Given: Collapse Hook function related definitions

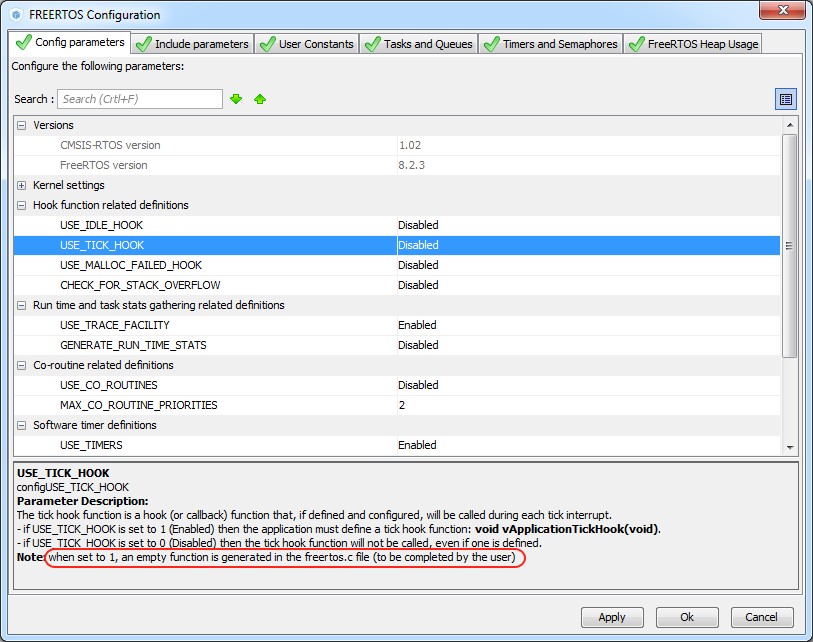Looking at the screenshot, I should (x=21, y=205).
